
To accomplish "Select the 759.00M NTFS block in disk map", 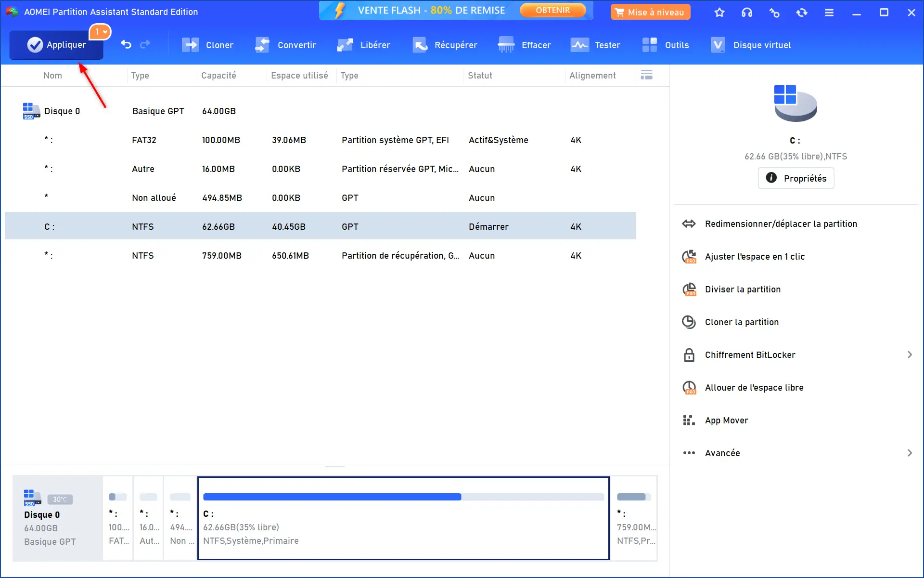I will (634, 518).
